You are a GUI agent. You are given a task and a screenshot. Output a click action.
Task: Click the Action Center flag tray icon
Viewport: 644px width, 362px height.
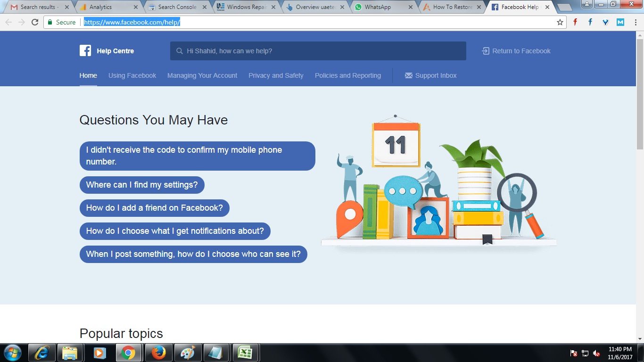574,353
